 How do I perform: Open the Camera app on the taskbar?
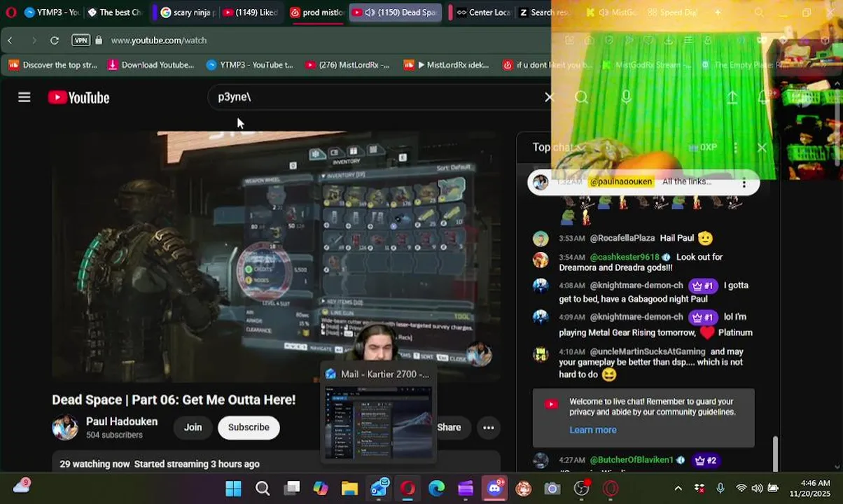coord(552,488)
